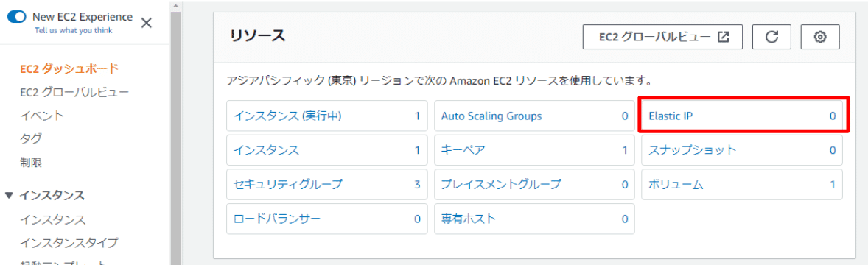
Task: Open インスタンス (実行中) resource link
Action: point(287,116)
